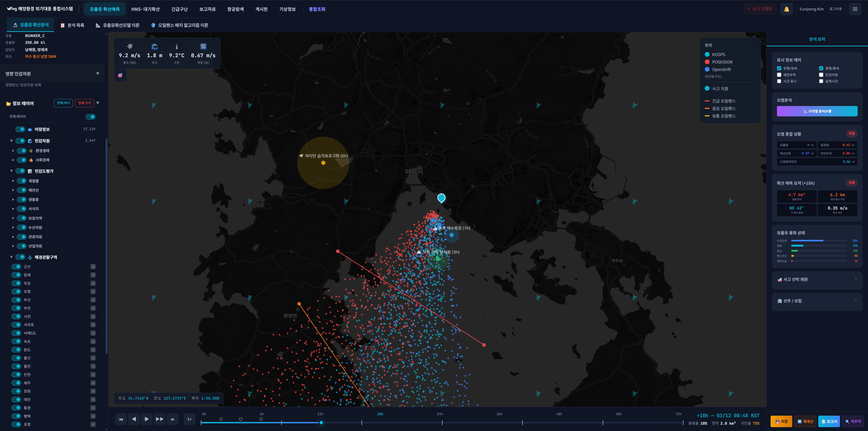
Task: Toggle the 어장정보 layer switch
Action: coord(21,130)
